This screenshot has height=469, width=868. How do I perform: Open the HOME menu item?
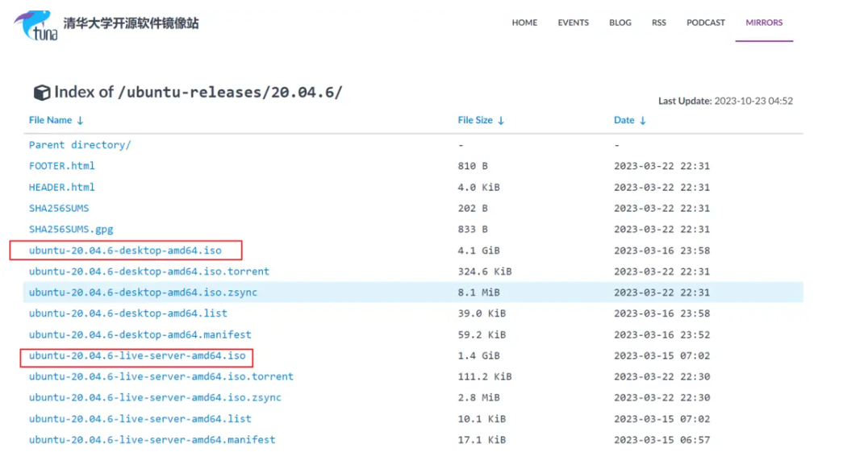tap(524, 23)
